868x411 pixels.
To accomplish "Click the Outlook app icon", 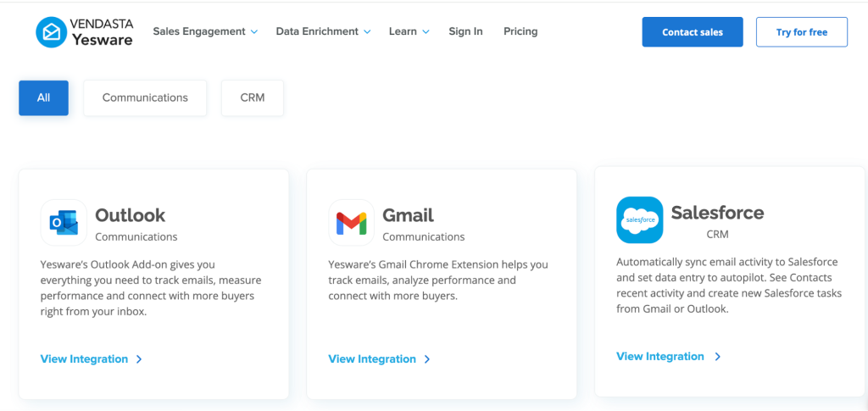I will pos(64,222).
